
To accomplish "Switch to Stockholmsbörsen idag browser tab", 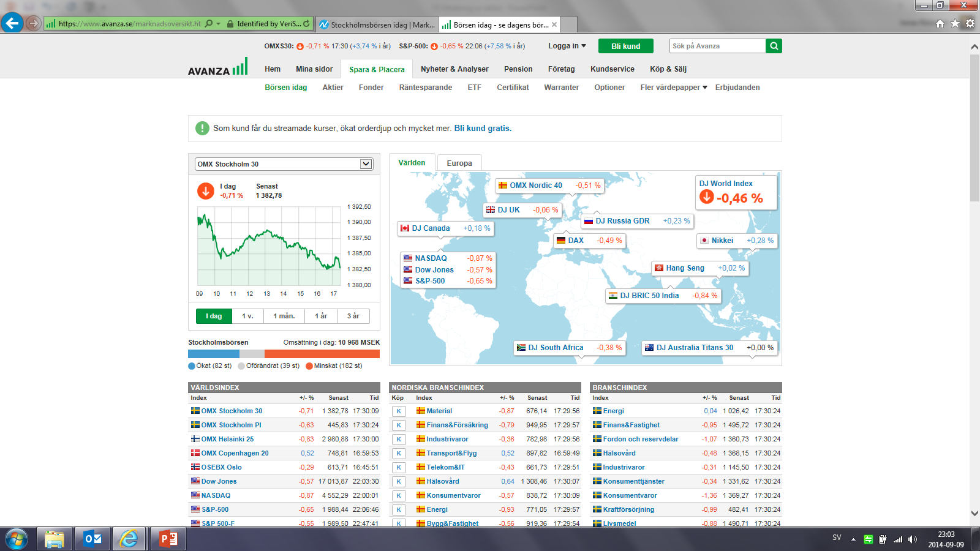I will pos(377,24).
